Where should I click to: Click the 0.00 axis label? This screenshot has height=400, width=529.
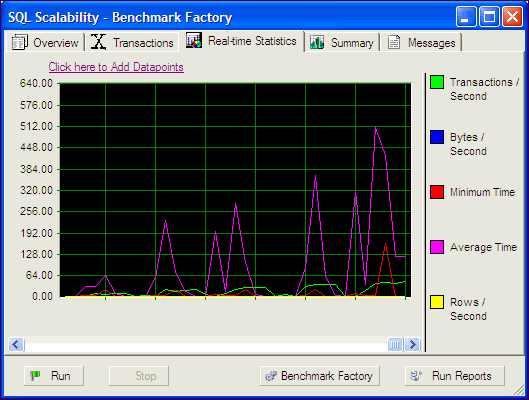coord(43,296)
